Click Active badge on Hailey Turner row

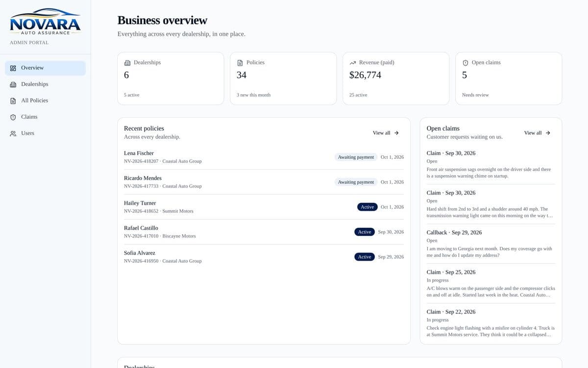(x=367, y=207)
